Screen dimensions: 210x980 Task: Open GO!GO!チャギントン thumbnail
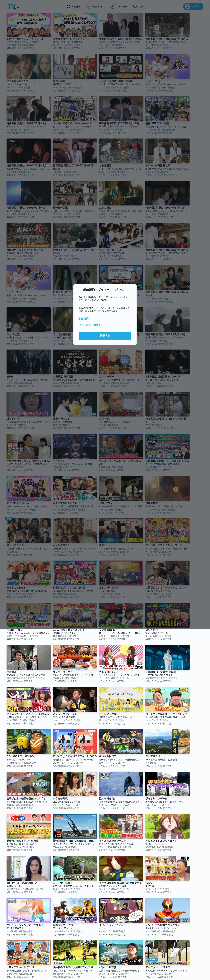tap(29, 742)
